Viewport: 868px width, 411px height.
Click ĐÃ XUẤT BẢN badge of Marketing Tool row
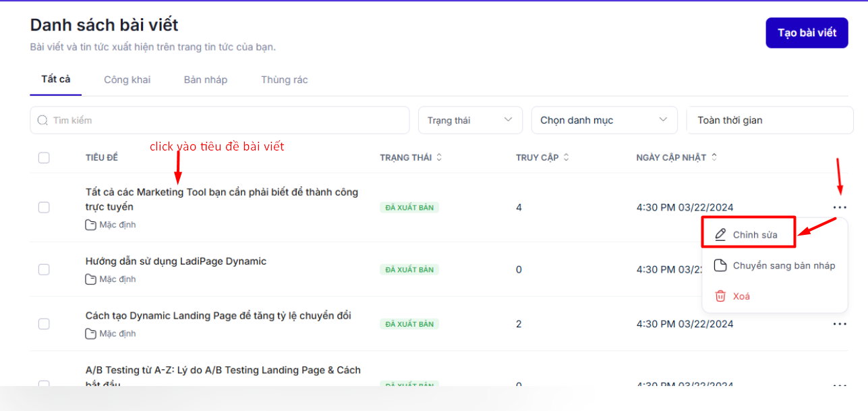click(x=409, y=207)
